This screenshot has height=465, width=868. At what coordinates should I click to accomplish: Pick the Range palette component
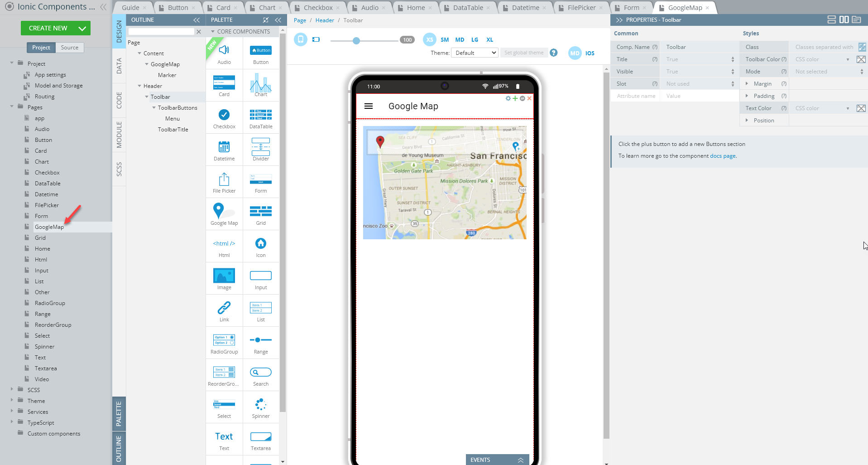[261, 343]
